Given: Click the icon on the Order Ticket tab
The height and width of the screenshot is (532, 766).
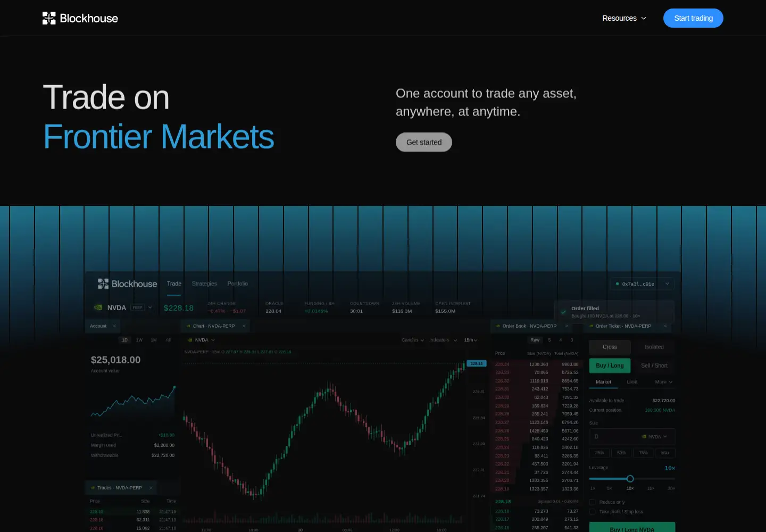Looking at the screenshot, I should [x=591, y=326].
